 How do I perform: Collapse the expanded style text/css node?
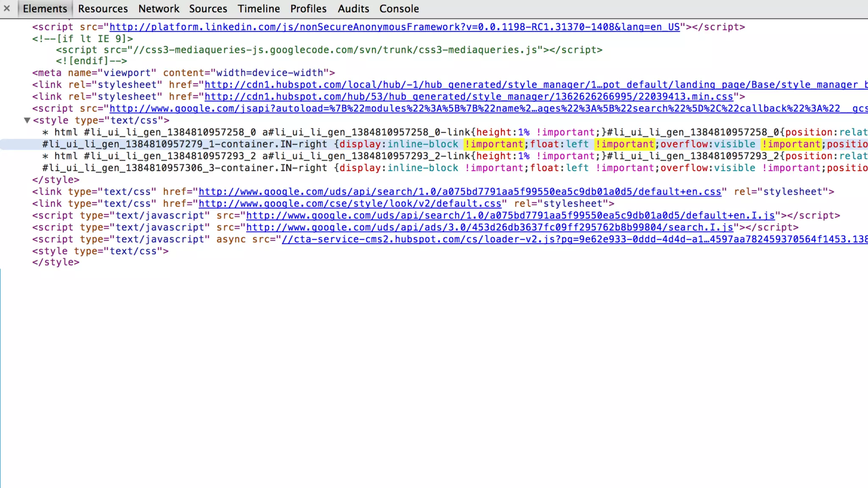[x=27, y=120]
